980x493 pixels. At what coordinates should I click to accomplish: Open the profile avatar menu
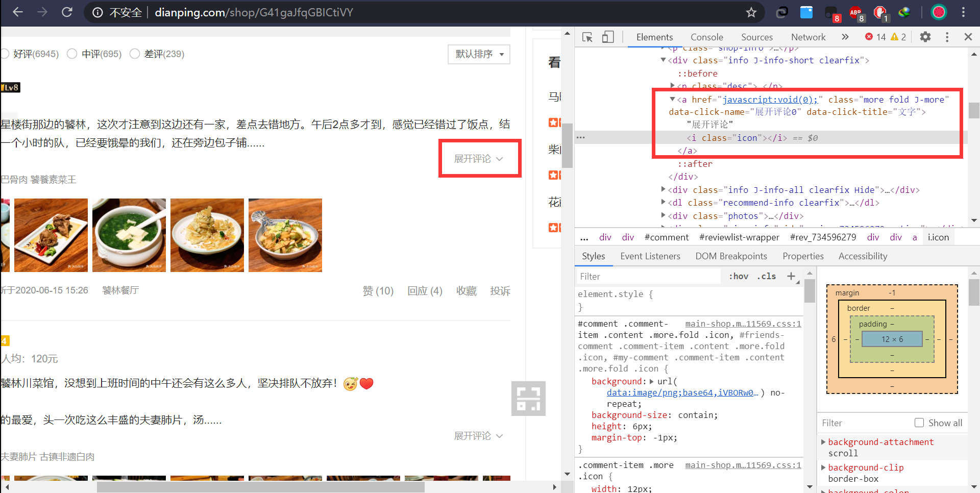pos(939,12)
